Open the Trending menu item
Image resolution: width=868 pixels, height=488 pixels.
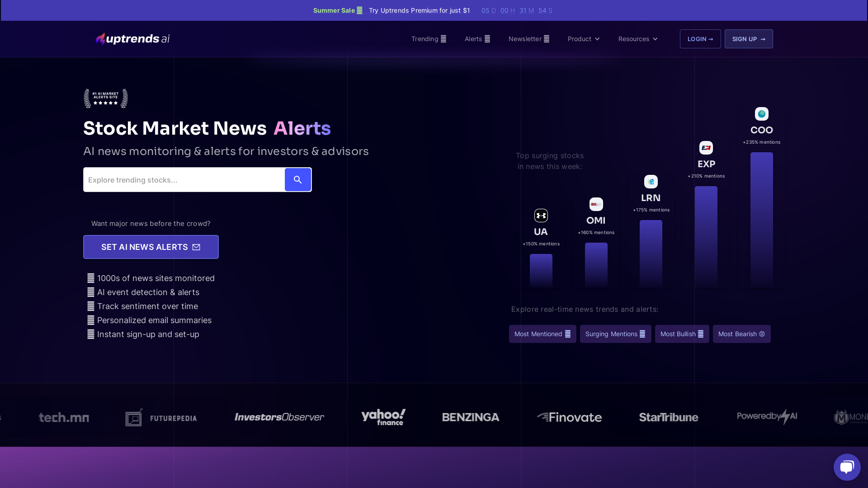pyautogui.click(x=429, y=39)
